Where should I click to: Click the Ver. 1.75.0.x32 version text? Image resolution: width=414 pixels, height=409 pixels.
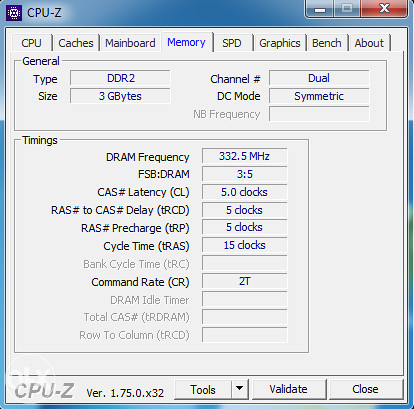pyautogui.click(x=125, y=393)
